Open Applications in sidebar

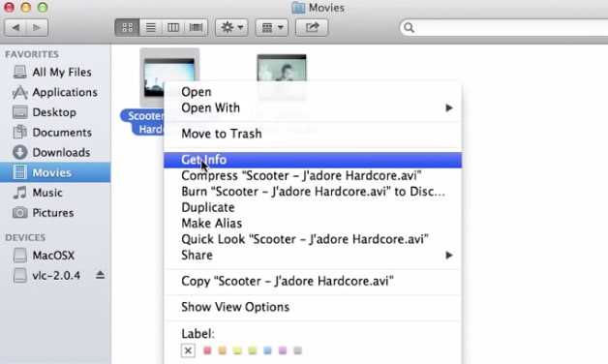tap(55, 92)
